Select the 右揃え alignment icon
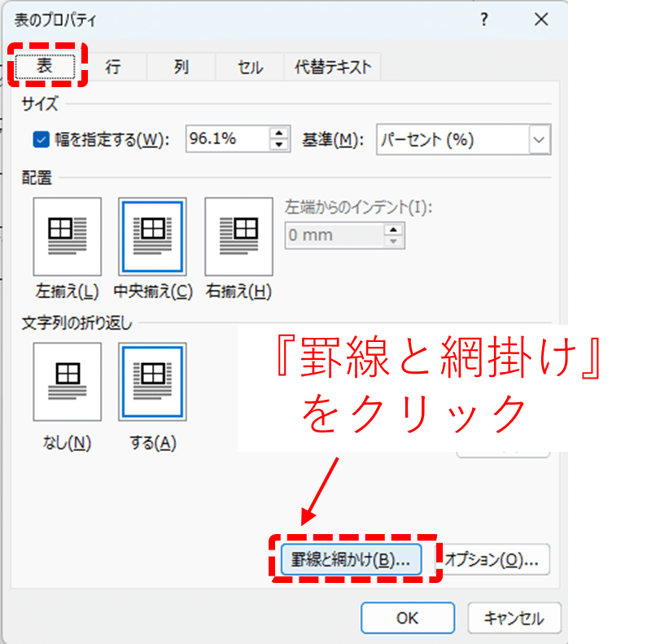Image resolution: width=656 pixels, height=644 pixels. pyautogui.click(x=238, y=236)
